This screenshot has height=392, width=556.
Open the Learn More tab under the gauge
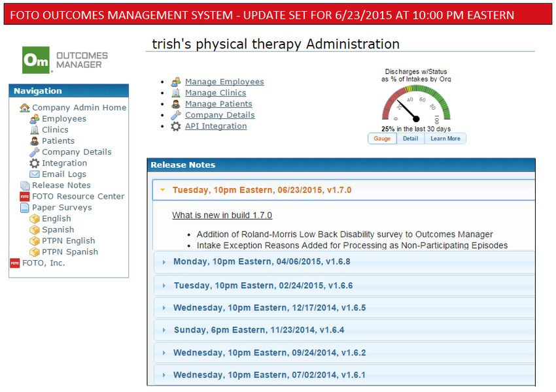(x=445, y=139)
